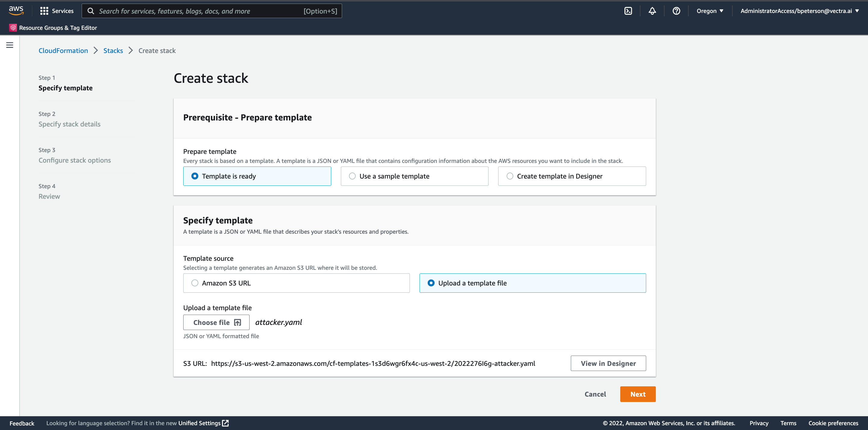Collapse the sidebar with the hamburger icon
The image size is (868, 430).
click(x=9, y=45)
